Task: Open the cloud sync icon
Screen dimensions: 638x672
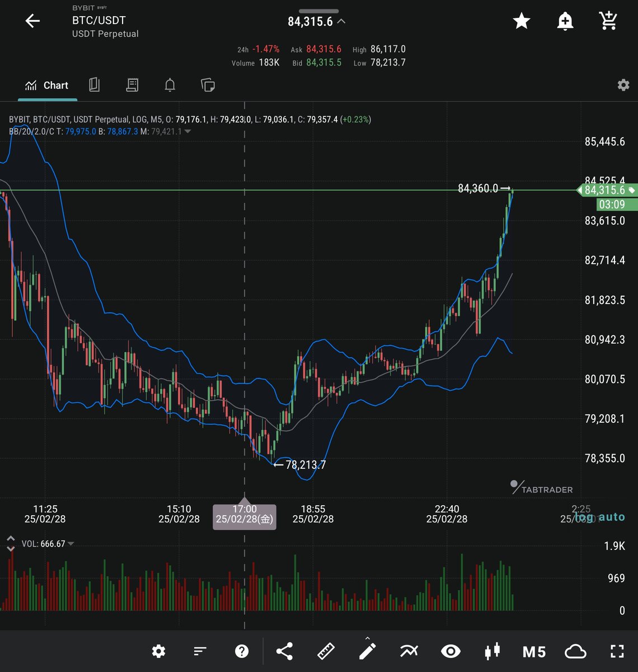Action: coord(575,651)
